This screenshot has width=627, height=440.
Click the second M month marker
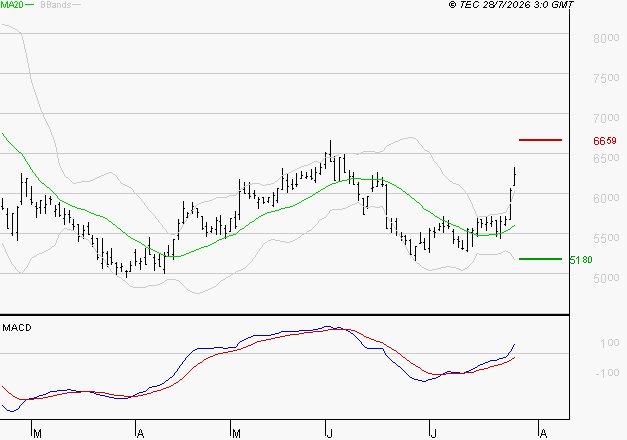click(x=236, y=434)
